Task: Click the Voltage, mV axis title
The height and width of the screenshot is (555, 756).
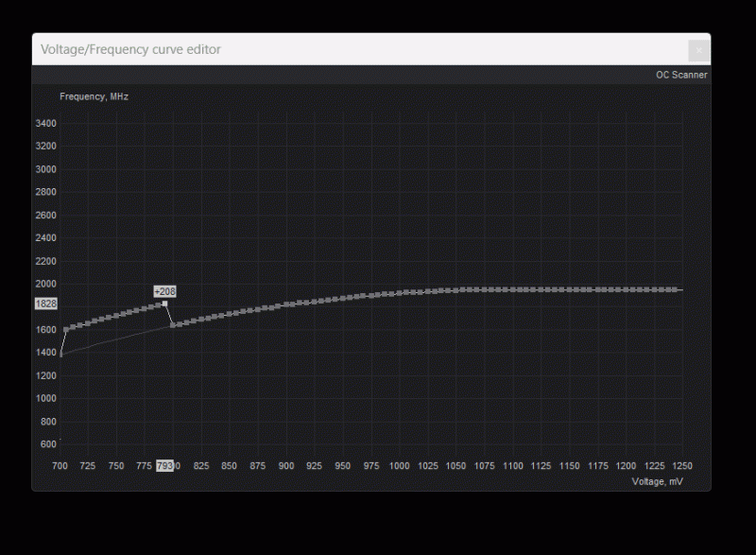Action: point(657,481)
